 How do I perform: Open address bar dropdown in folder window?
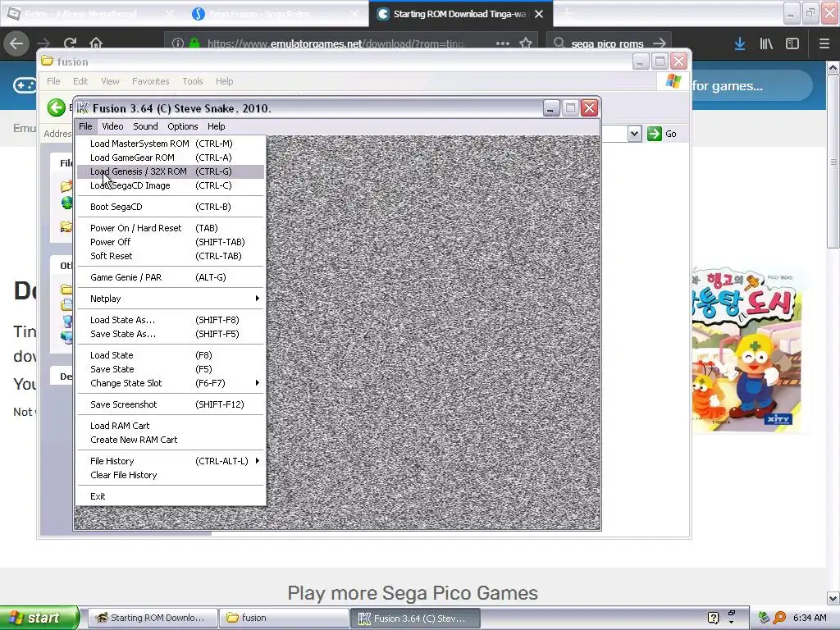tap(634, 134)
